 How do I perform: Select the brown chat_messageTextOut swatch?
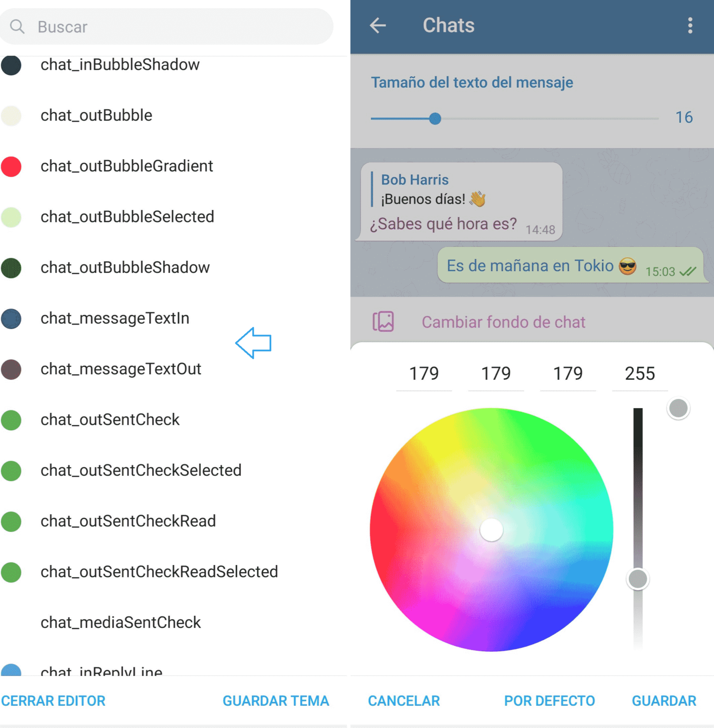tap(11, 370)
